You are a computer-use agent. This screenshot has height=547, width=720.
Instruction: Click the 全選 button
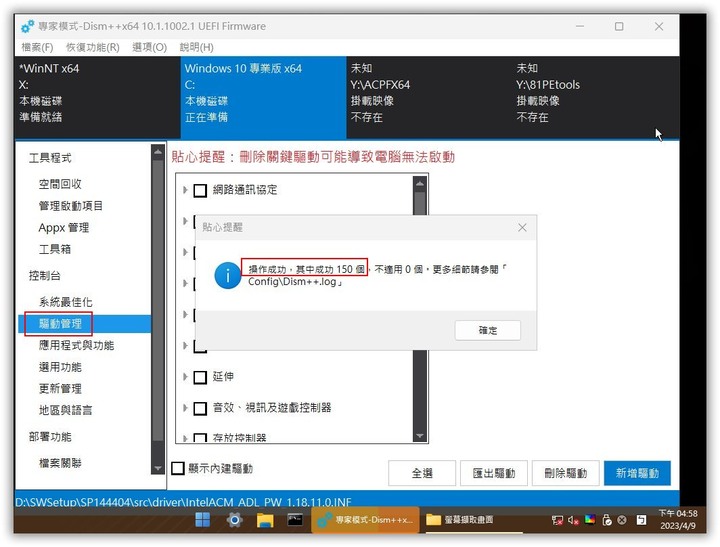[422, 473]
